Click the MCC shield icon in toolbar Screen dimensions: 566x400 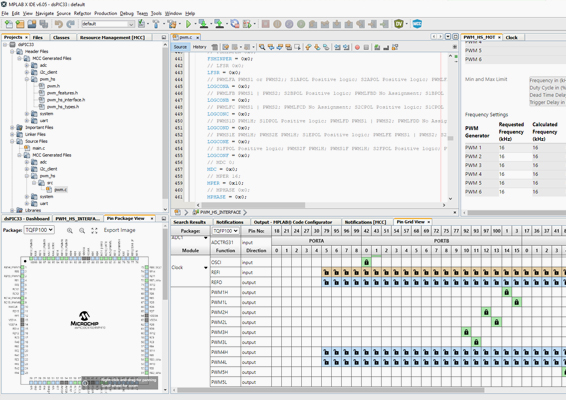(417, 24)
